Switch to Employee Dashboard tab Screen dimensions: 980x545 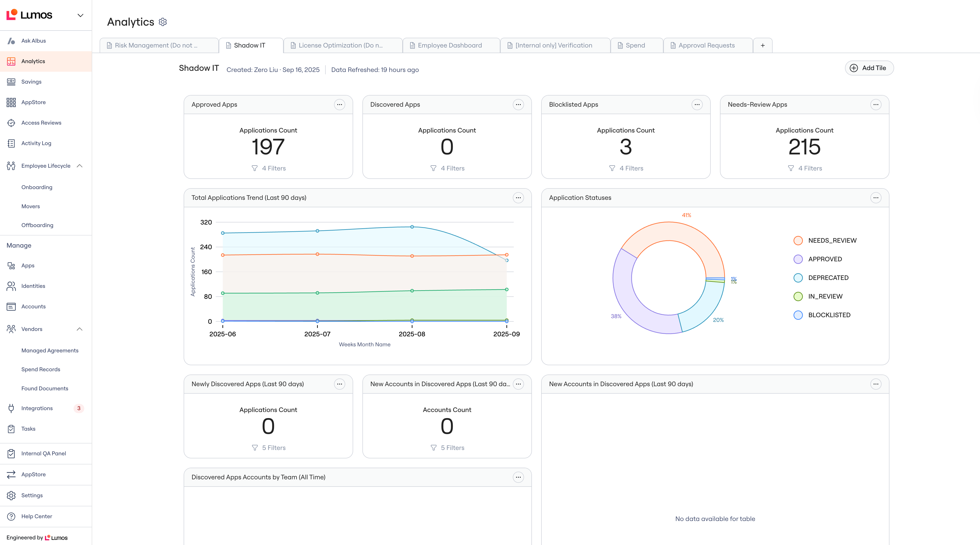451,45
